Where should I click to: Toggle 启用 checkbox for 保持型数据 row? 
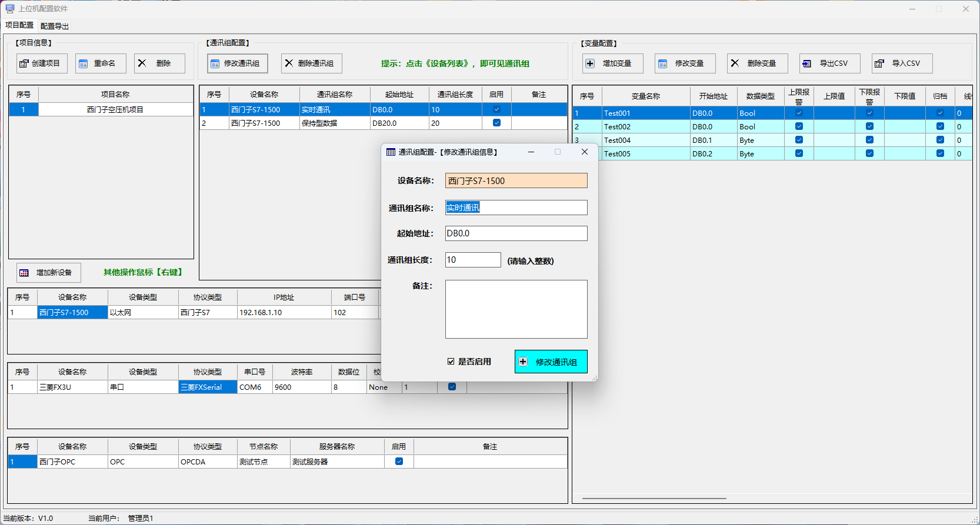click(x=496, y=123)
